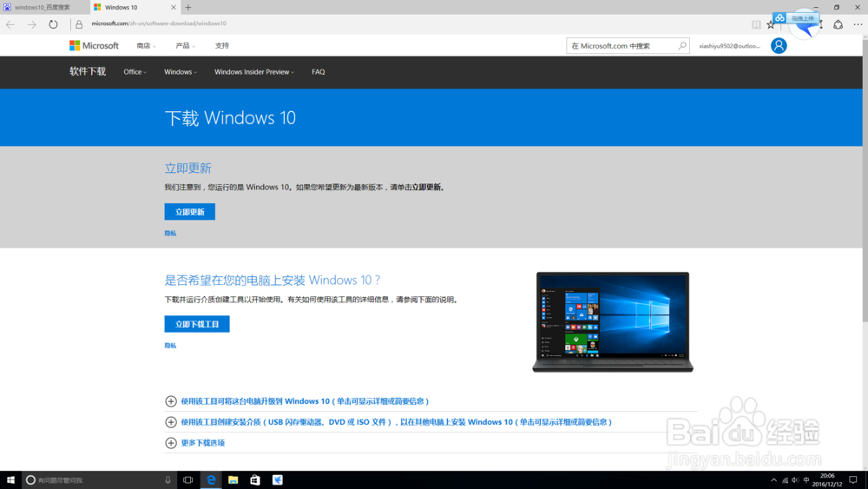Viewport: 868px width, 489px height.
Task: Click the volume speaker tray icon
Action: point(795,480)
